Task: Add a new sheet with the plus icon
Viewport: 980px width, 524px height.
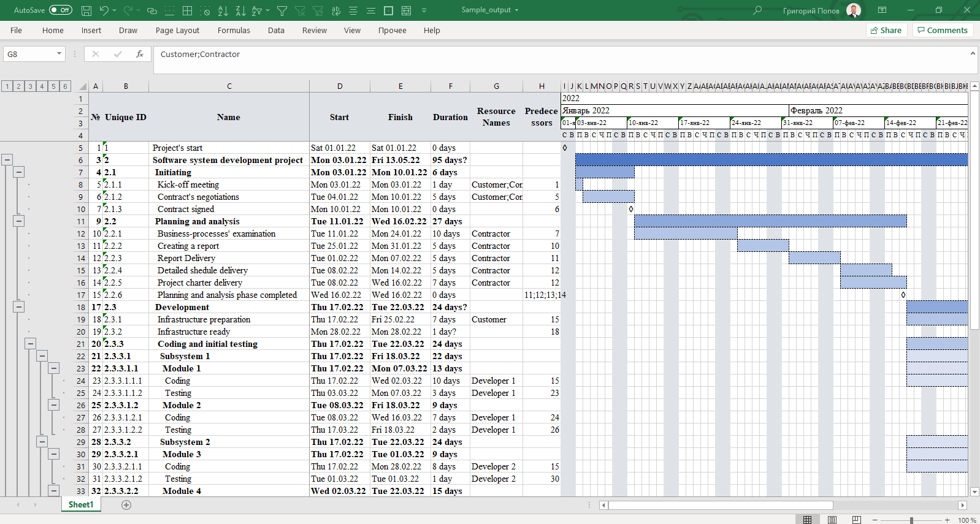Action: click(x=126, y=505)
